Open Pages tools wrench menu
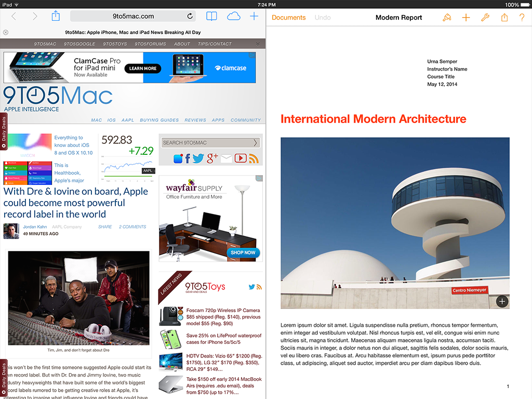Screen dimensions: 532x399 (x=485, y=18)
